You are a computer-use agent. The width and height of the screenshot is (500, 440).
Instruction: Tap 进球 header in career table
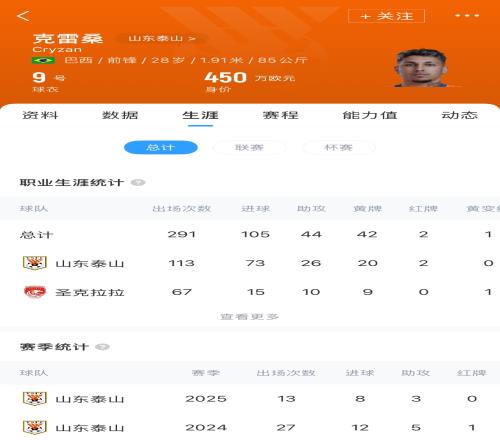255,209
